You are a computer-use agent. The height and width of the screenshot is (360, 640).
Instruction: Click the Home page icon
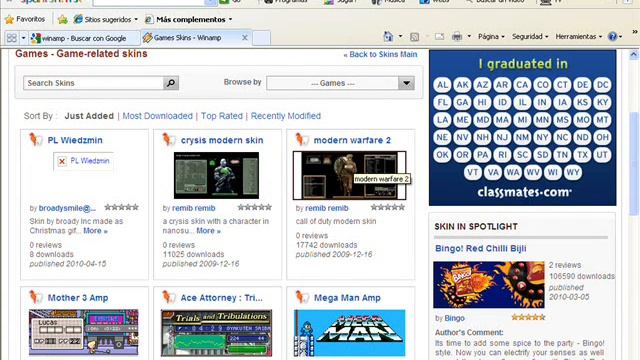[x=388, y=37]
